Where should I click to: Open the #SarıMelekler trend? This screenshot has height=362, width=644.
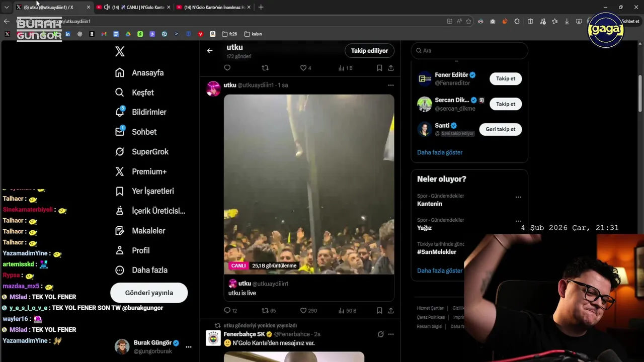point(437,252)
